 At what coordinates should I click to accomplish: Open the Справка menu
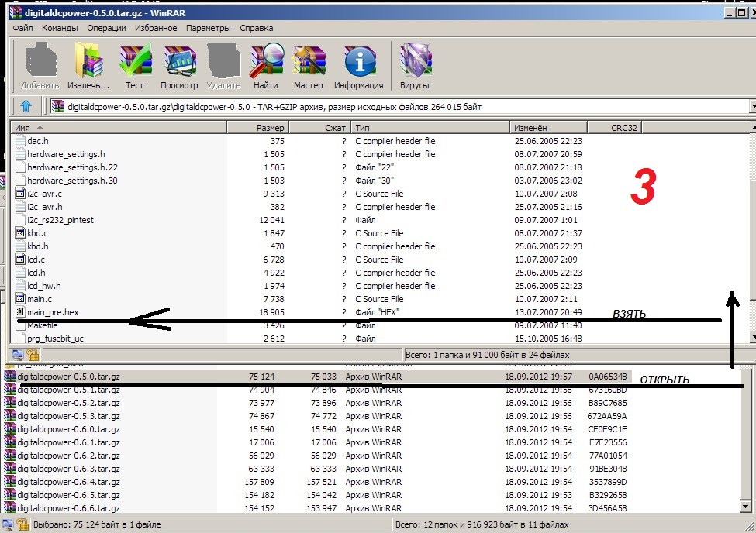[257, 28]
